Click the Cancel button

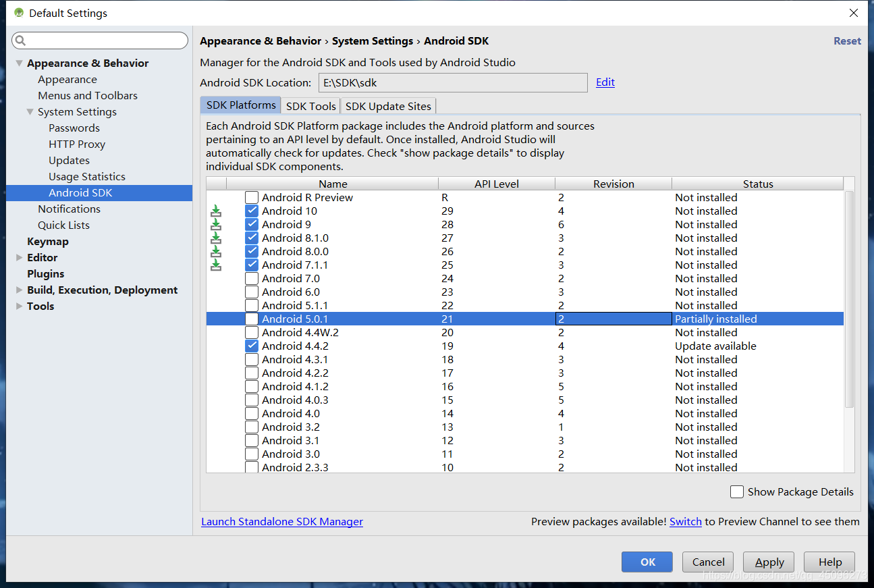pos(708,562)
